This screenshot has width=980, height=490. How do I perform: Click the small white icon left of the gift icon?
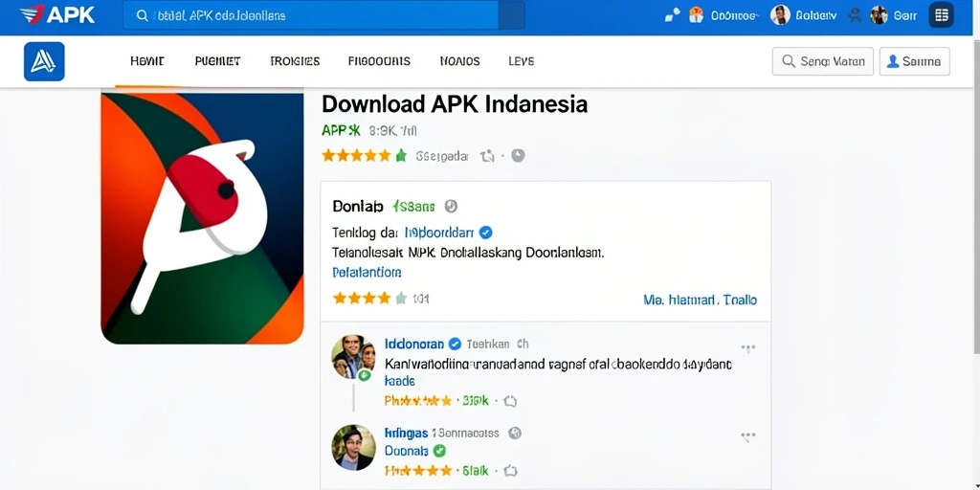(673, 15)
